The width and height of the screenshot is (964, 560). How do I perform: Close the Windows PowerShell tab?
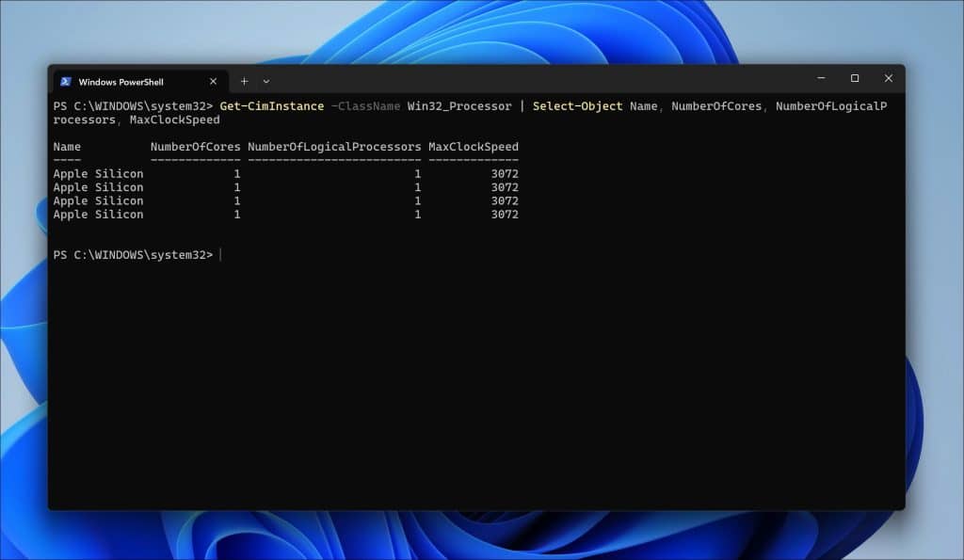click(x=213, y=81)
